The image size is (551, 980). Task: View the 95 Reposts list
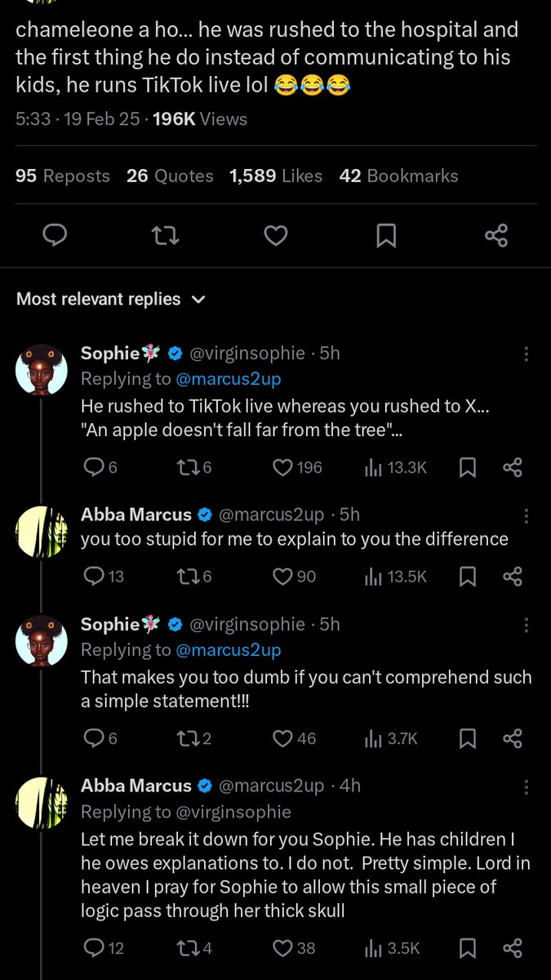(x=63, y=176)
